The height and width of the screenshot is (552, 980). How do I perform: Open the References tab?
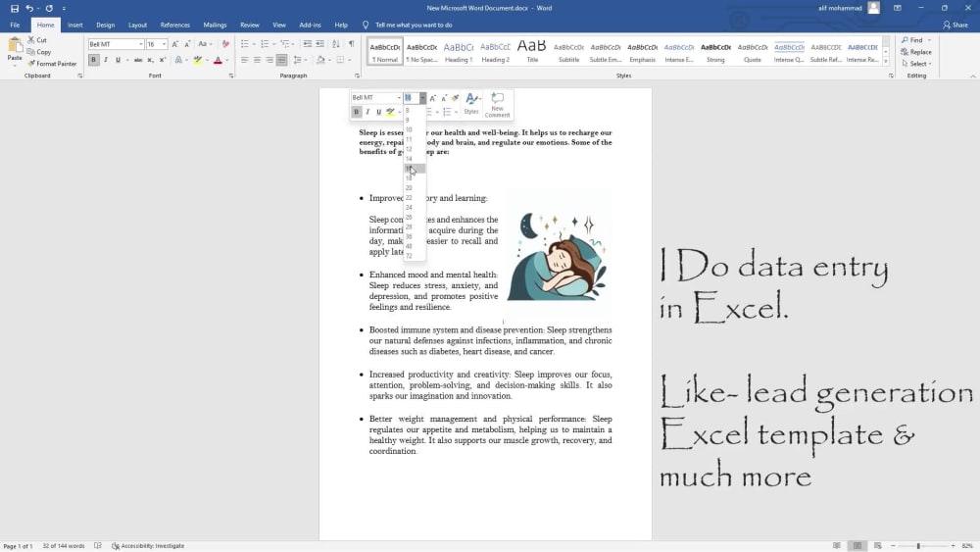point(175,25)
